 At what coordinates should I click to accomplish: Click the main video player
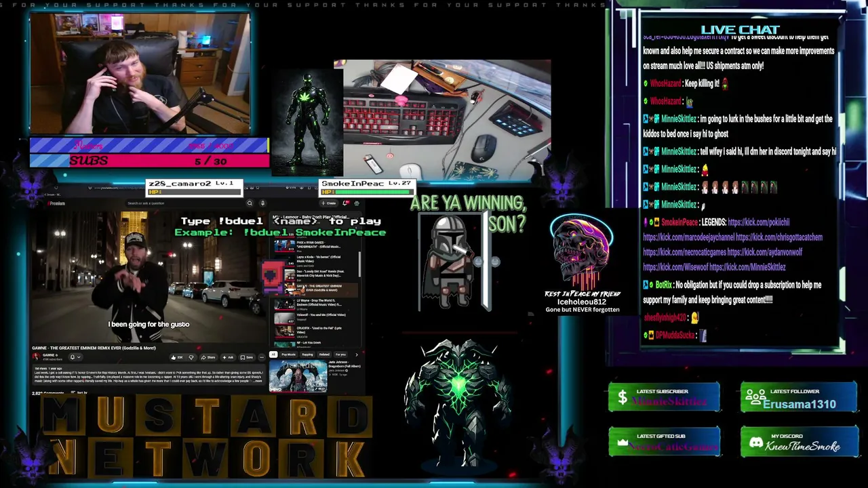pos(149,276)
